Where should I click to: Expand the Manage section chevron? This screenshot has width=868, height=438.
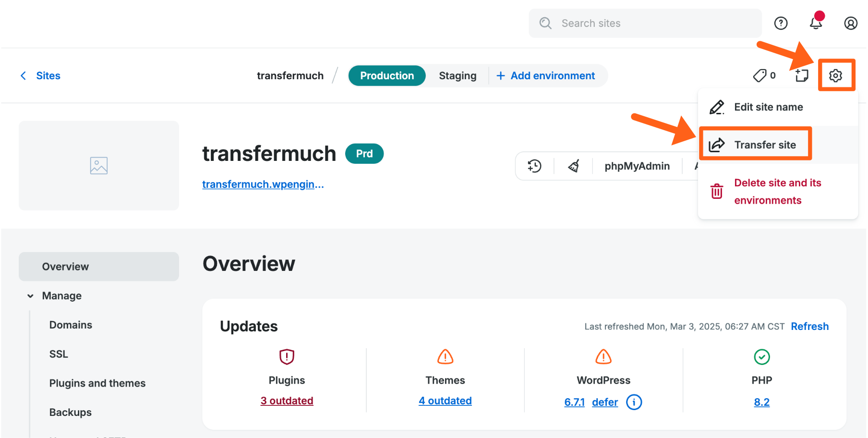pyautogui.click(x=30, y=296)
